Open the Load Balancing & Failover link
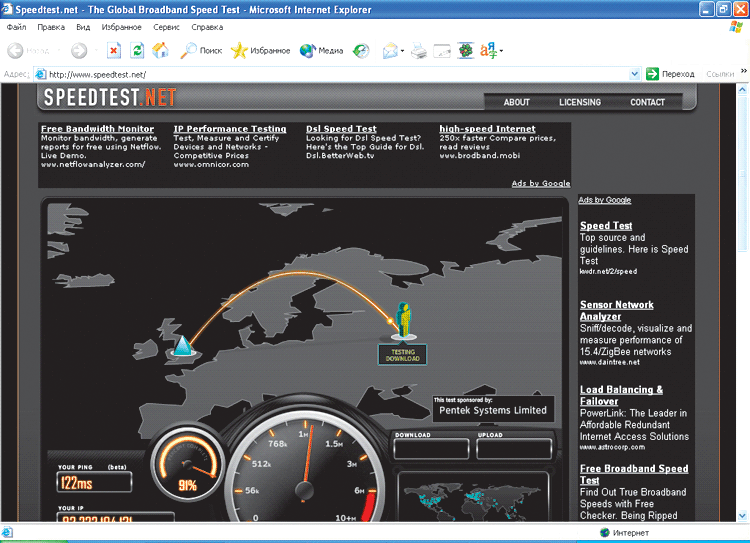Image resolution: width=750 pixels, height=543 pixels. pyautogui.click(x=621, y=395)
